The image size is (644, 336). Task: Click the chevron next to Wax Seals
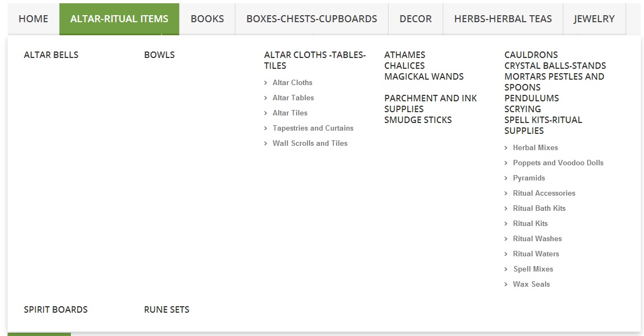point(505,284)
